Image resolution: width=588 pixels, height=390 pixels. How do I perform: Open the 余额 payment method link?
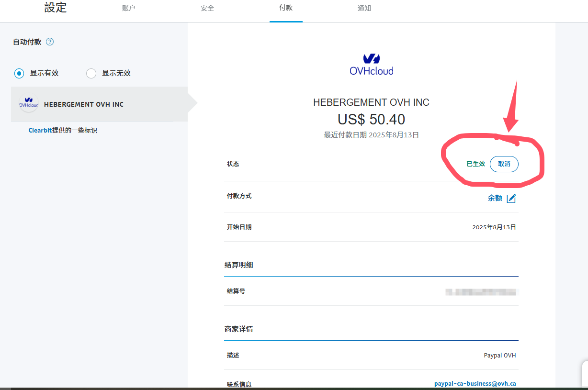tap(495, 198)
